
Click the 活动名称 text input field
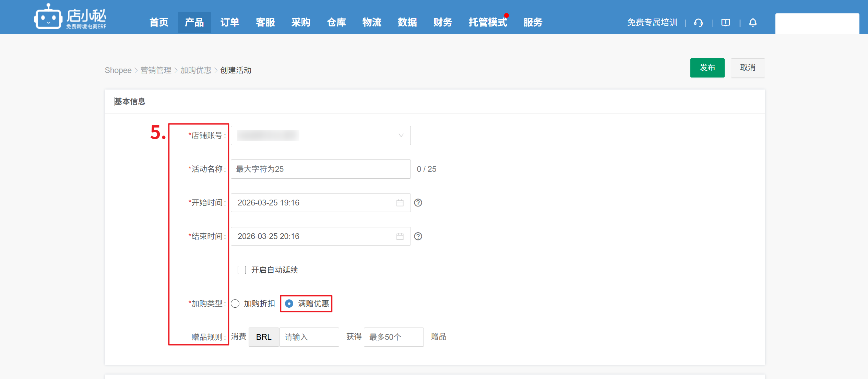click(x=320, y=169)
